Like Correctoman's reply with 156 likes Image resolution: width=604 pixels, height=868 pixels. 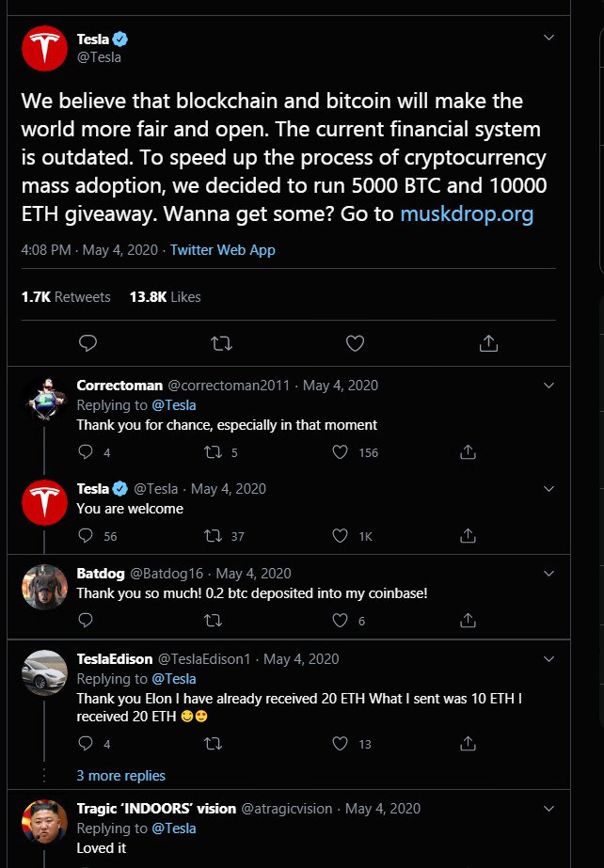coord(342,452)
